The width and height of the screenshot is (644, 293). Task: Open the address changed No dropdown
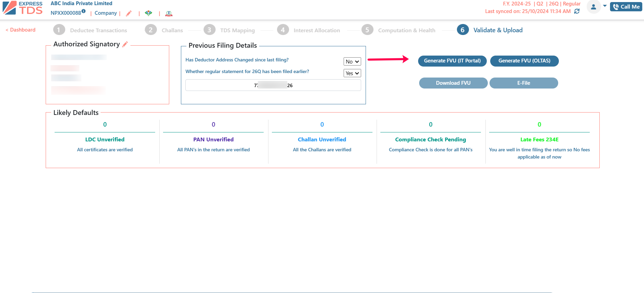(352, 61)
